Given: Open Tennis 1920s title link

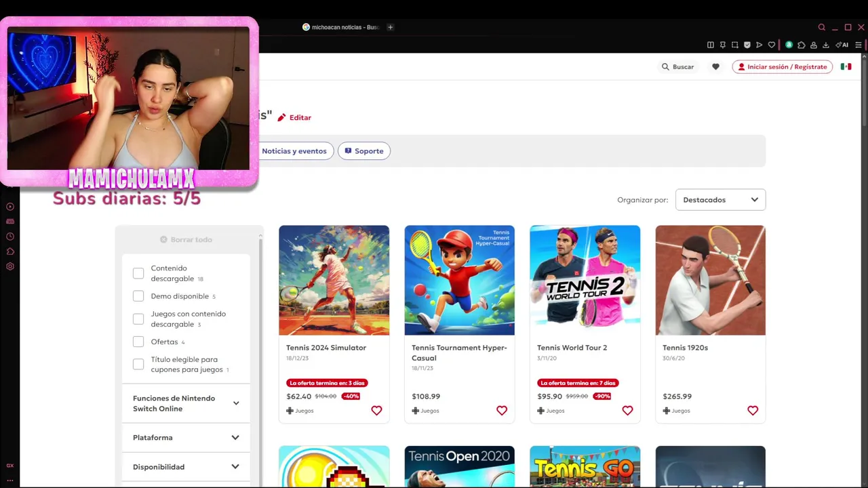Looking at the screenshot, I should click(x=685, y=348).
